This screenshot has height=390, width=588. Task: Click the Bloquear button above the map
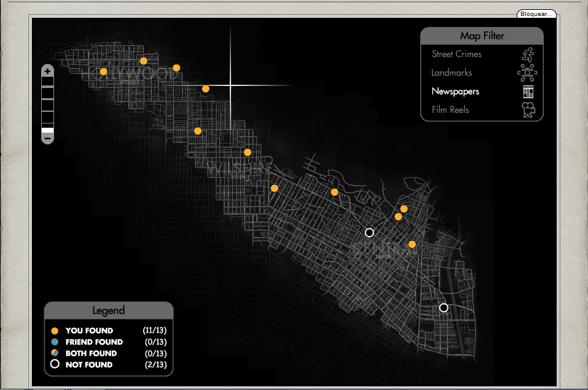point(536,14)
